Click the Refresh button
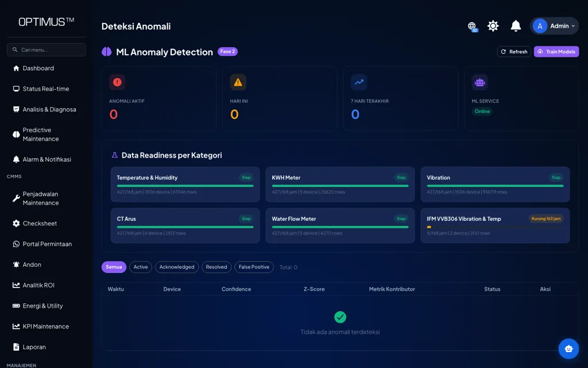The width and height of the screenshot is (588, 368). click(514, 51)
